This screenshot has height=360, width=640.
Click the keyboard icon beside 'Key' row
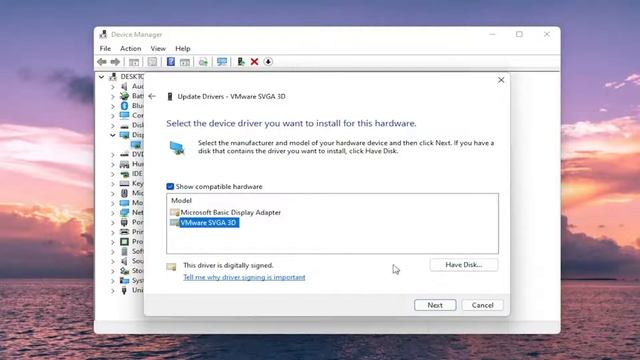124,183
